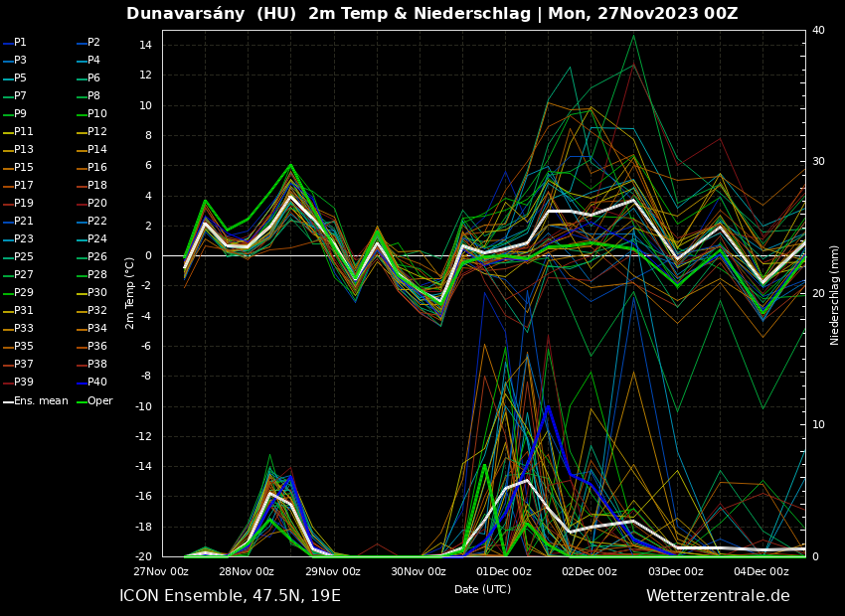Viewport: 845px width, 616px height.
Task: Click the 2m Temp (°C) axis label
Action: click(130, 293)
